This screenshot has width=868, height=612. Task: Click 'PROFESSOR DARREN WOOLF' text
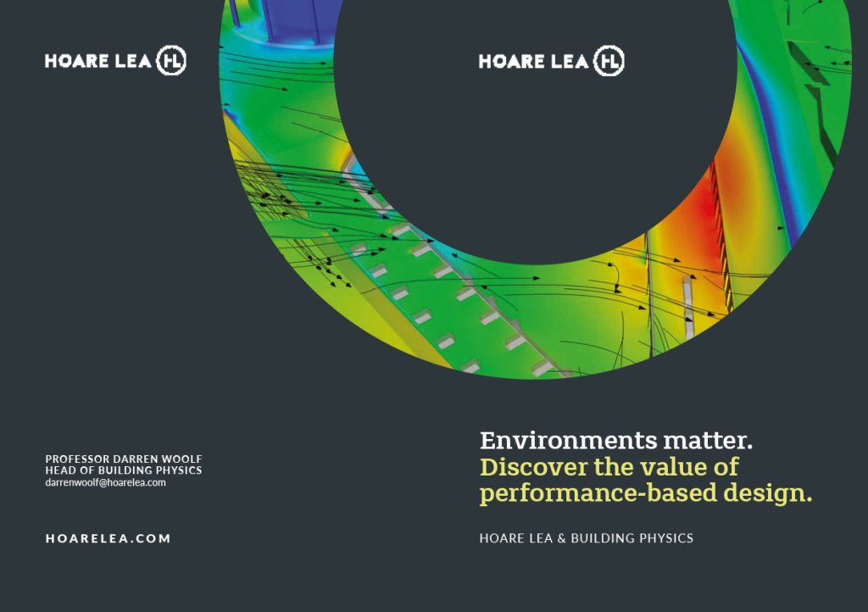[x=124, y=459]
